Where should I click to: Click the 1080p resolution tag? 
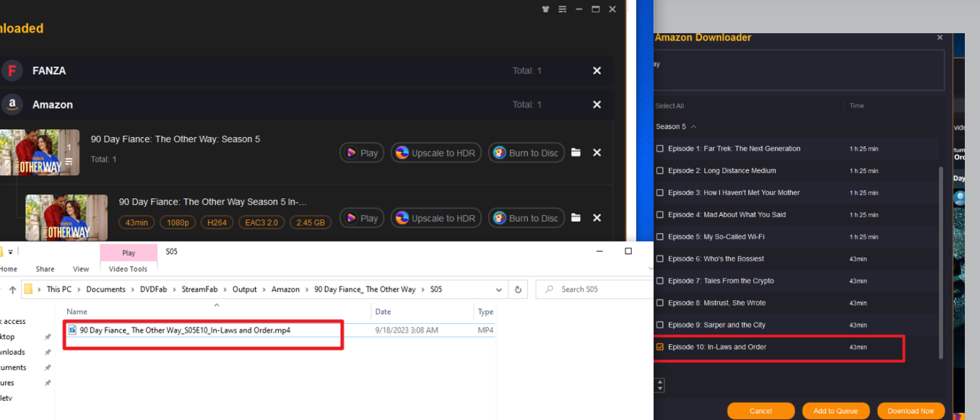click(x=178, y=222)
